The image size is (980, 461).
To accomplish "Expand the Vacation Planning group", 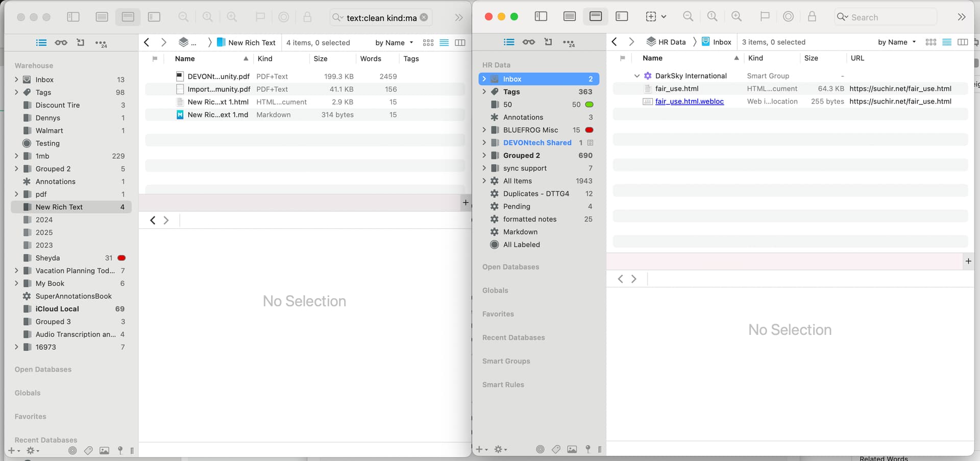I will (x=16, y=271).
